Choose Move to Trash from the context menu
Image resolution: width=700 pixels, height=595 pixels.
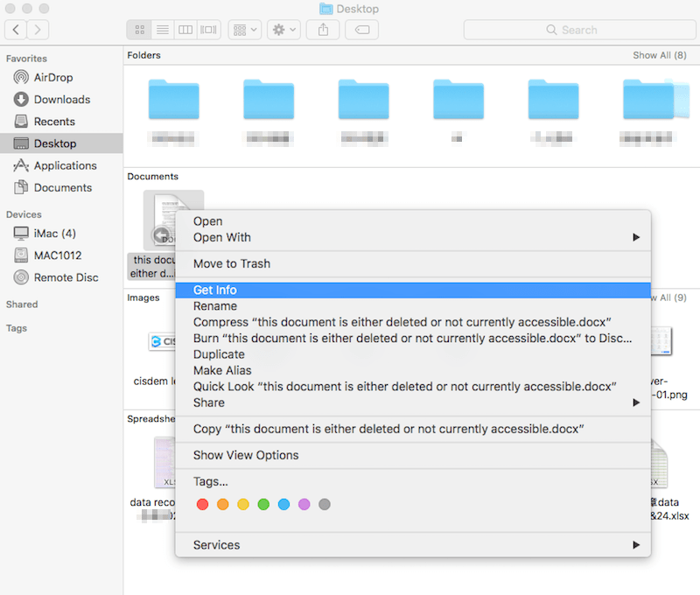coord(234,262)
